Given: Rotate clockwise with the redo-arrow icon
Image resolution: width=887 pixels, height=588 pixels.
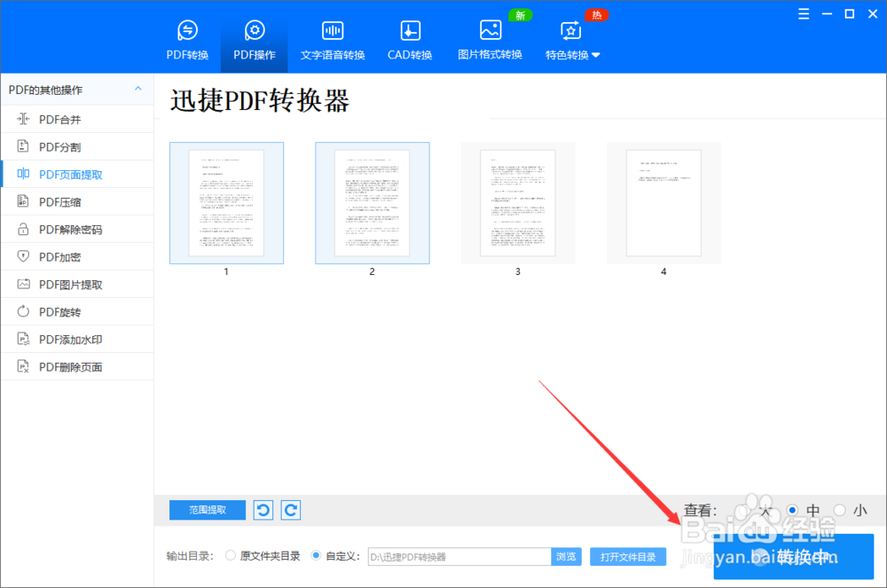Looking at the screenshot, I should click(291, 510).
